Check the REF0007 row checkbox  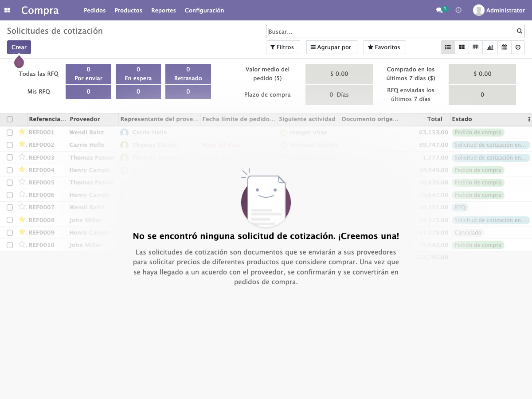click(x=10, y=207)
